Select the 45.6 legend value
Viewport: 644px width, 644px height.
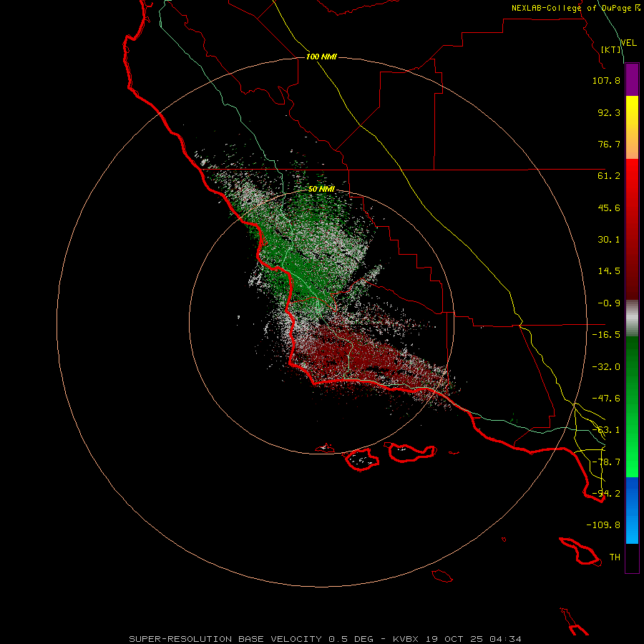pos(609,208)
